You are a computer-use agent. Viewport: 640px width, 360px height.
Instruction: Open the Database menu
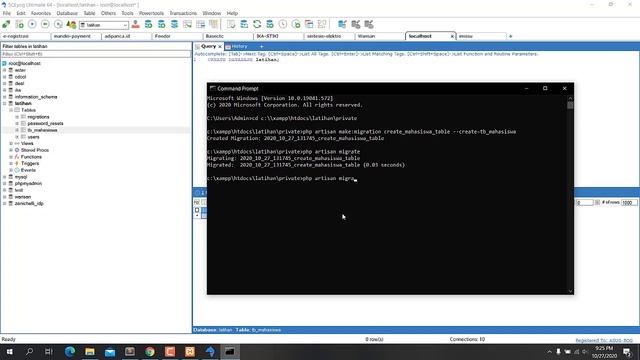67,13
